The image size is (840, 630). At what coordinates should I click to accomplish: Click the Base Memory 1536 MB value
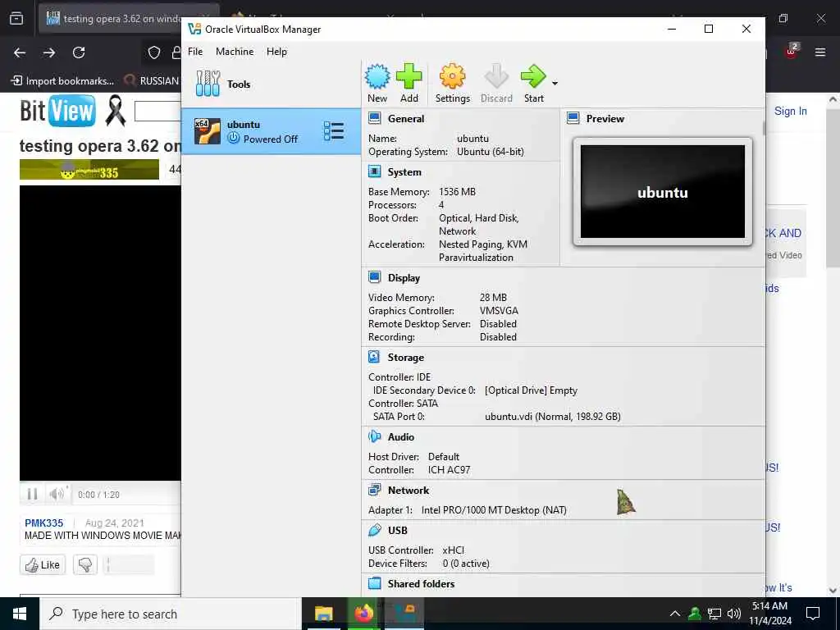click(x=457, y=192)
